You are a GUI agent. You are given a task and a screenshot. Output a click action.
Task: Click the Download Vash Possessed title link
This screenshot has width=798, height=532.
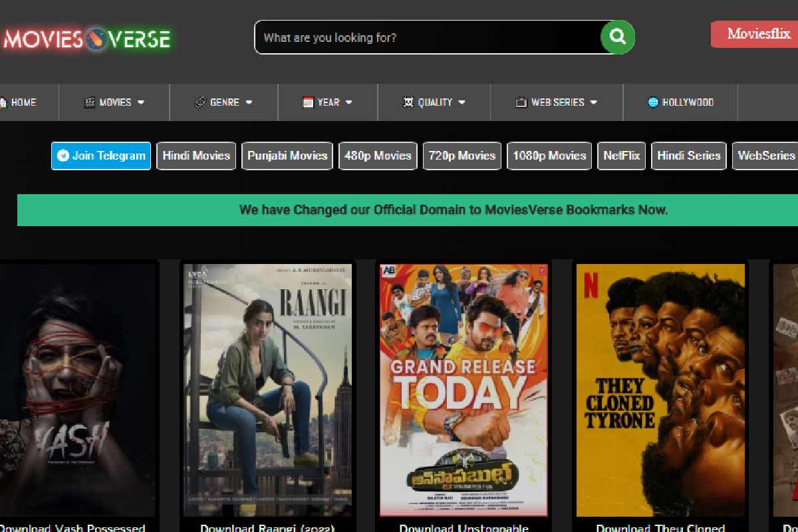tap(72, 527)
